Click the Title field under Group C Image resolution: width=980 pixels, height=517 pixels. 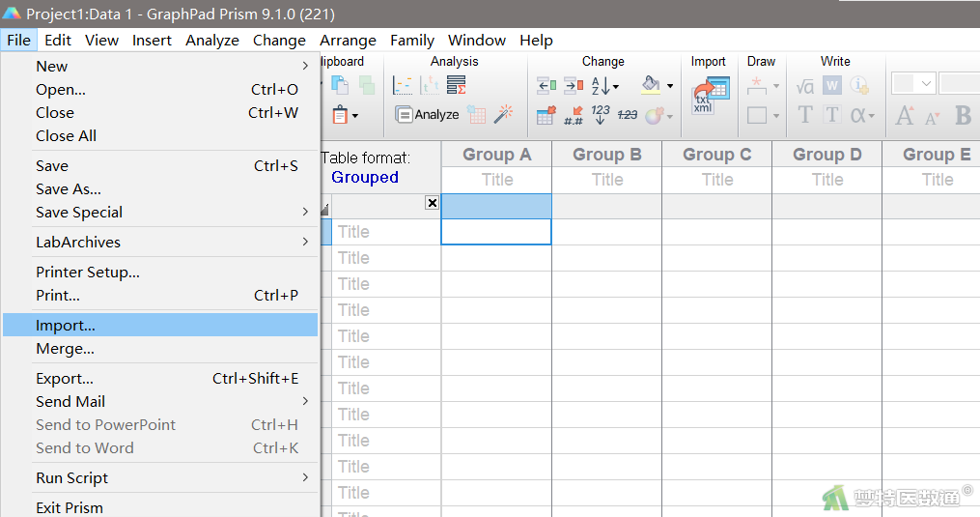716,181
